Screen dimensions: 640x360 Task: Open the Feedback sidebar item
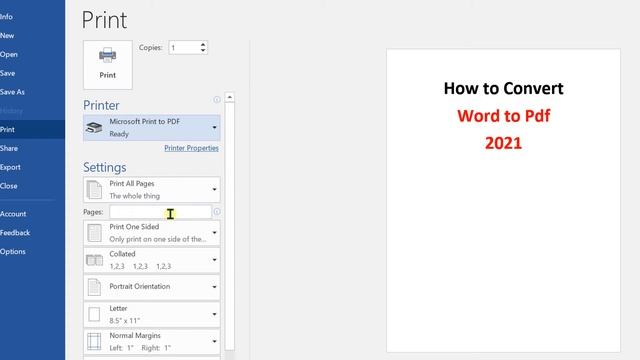tap(15, 233)
